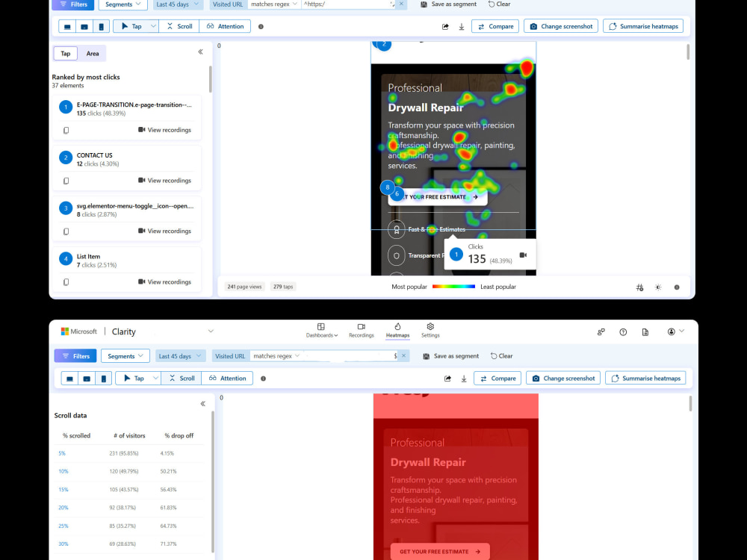Open collaborators icon in Clarity header
747x560 pixels.
click(601, 332)
